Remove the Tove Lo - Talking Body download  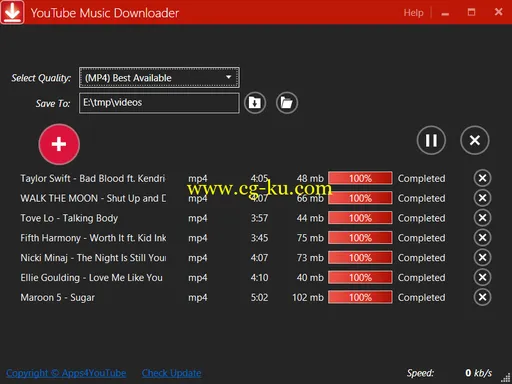pyautogui.click(x=482, y=218)
